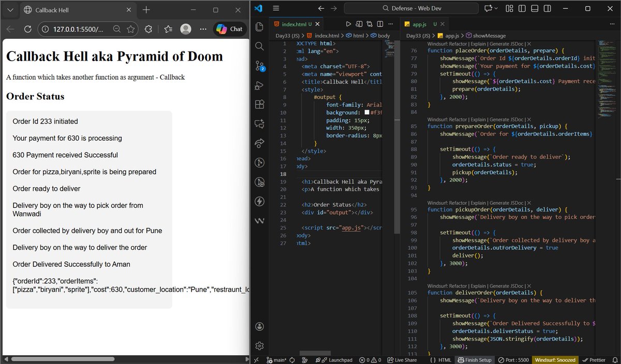Open the Run and Debug view
The height and width of the screenshot is (364, 621).
259,85
